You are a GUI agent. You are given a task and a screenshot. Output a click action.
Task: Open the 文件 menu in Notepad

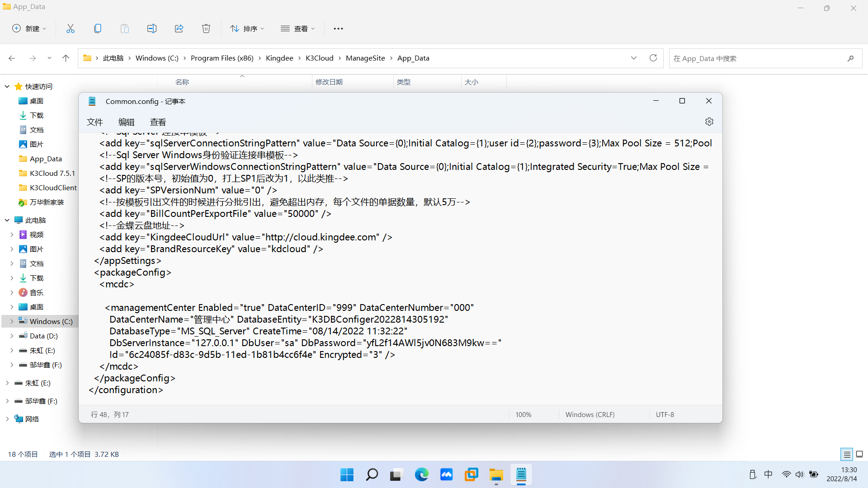click(x=95, y=122)
